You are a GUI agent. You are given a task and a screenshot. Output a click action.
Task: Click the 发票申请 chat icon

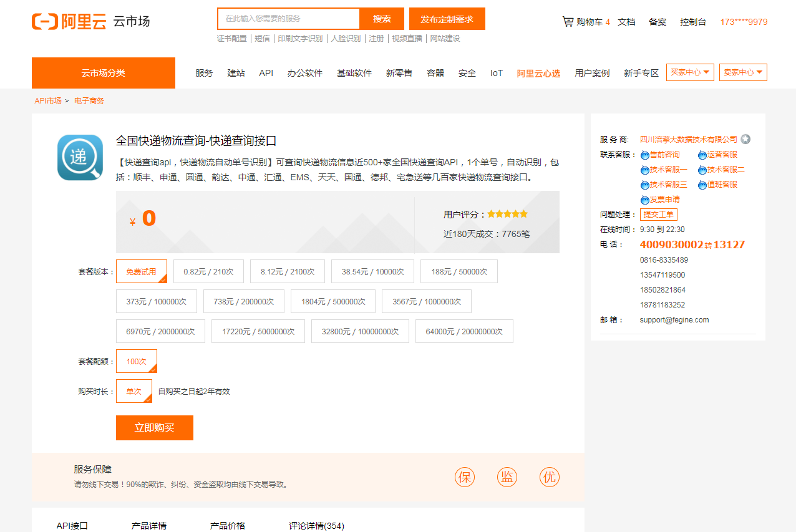(645, 200)
